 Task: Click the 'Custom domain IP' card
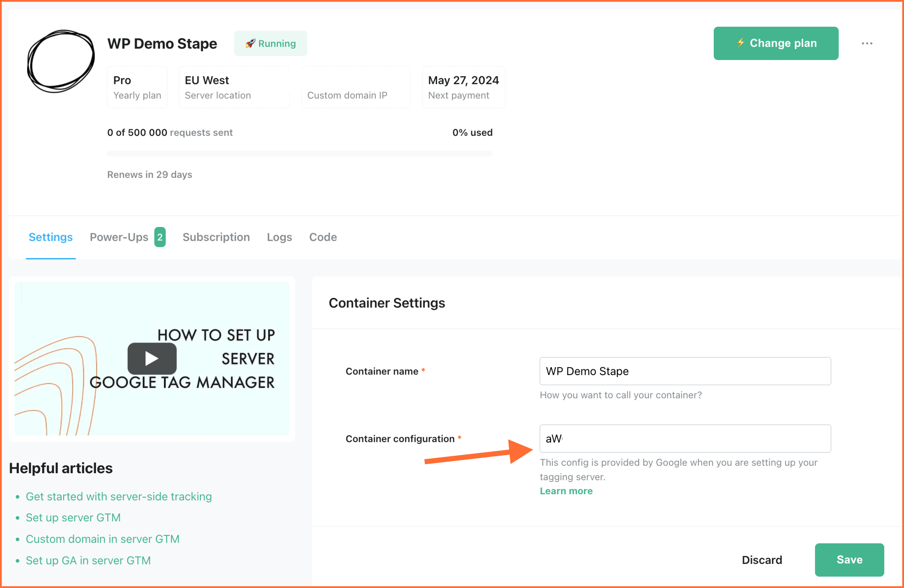[x=356, y=87]
